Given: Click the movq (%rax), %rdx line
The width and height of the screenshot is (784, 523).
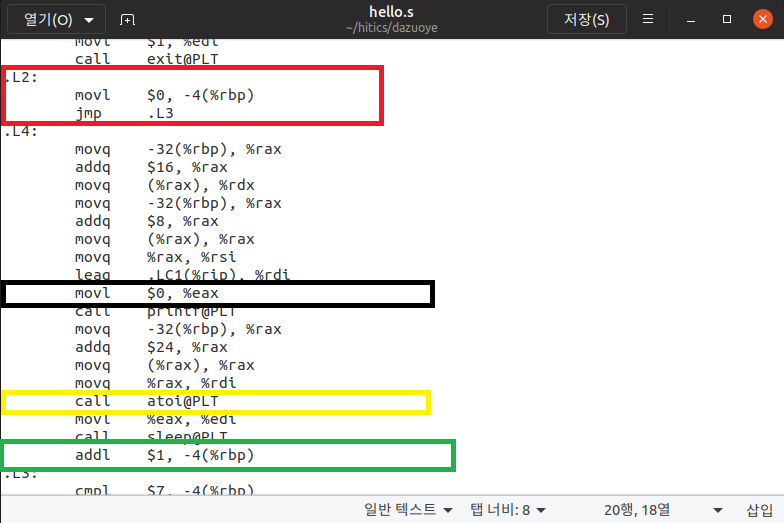Looking at the screenshot, I should (164, 185).
